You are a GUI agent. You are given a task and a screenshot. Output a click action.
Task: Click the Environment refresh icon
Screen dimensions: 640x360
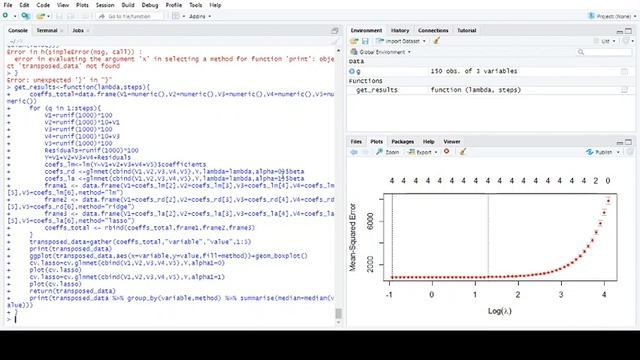[x=626, y=41]
